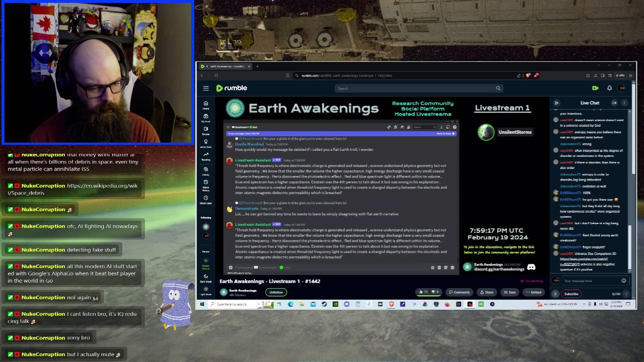Open Steam from taskbar
The height and width of the screenshot is (362, 644).
click(324, 304)
